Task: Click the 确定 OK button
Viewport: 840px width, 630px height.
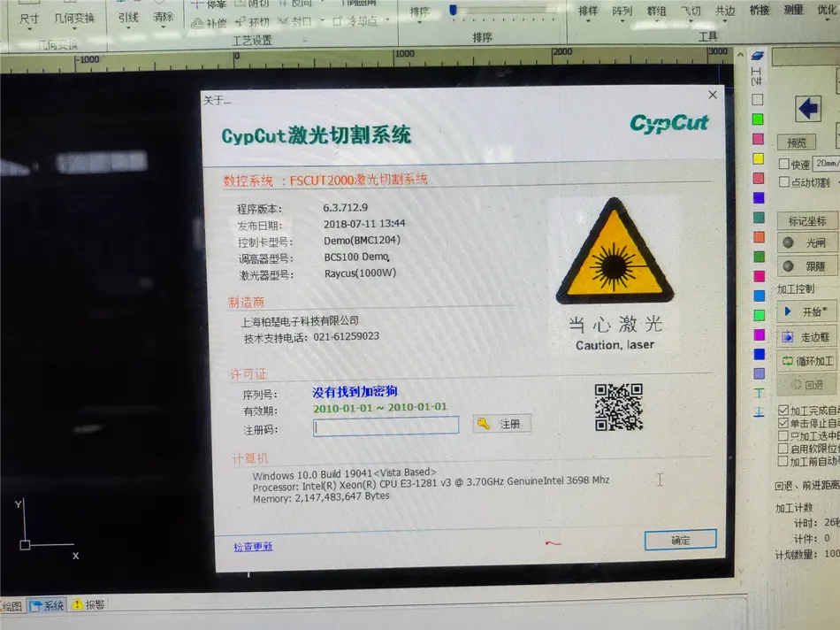Action: coord(680,540)
